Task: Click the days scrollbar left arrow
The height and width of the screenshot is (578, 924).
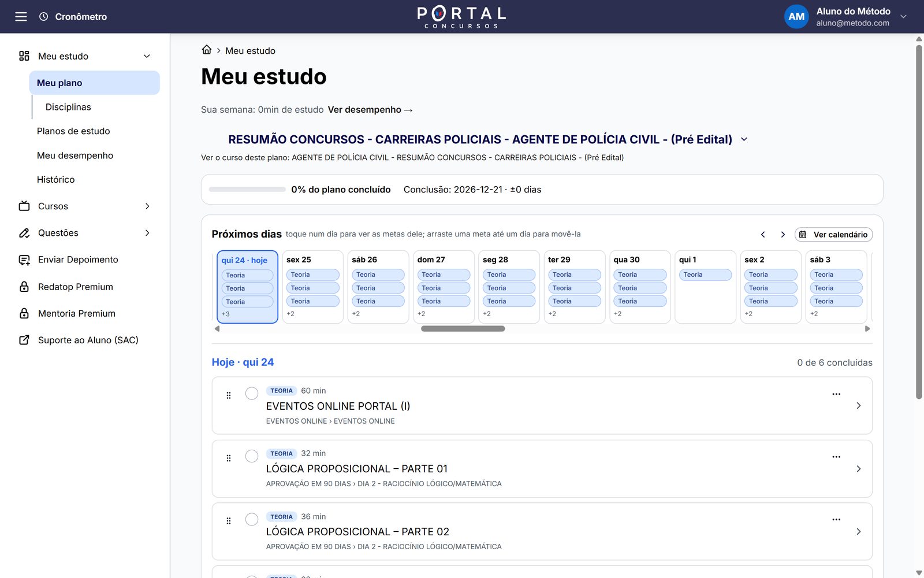Action: click(217, 329)
